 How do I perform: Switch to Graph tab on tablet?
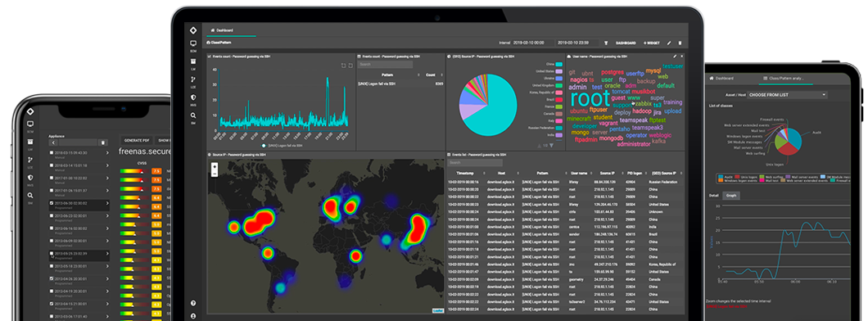pyautogui.click(x=730, y=196)
